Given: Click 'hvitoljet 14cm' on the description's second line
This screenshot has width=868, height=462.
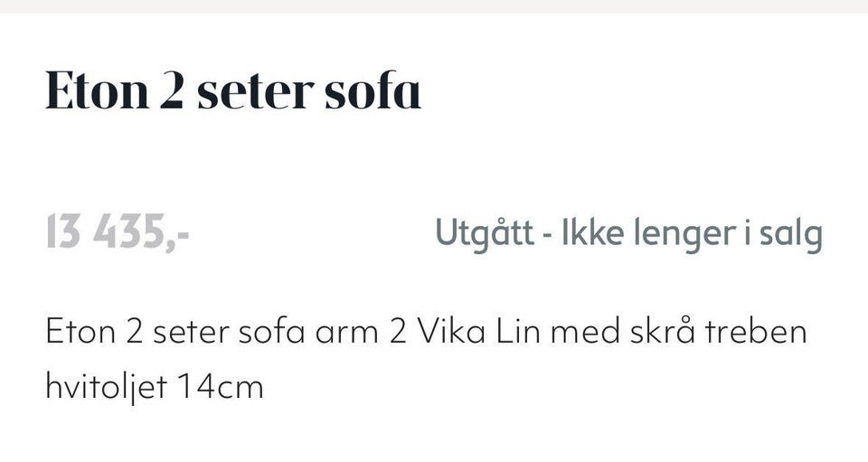Looking at the screenshot, I should pos(154,387).
